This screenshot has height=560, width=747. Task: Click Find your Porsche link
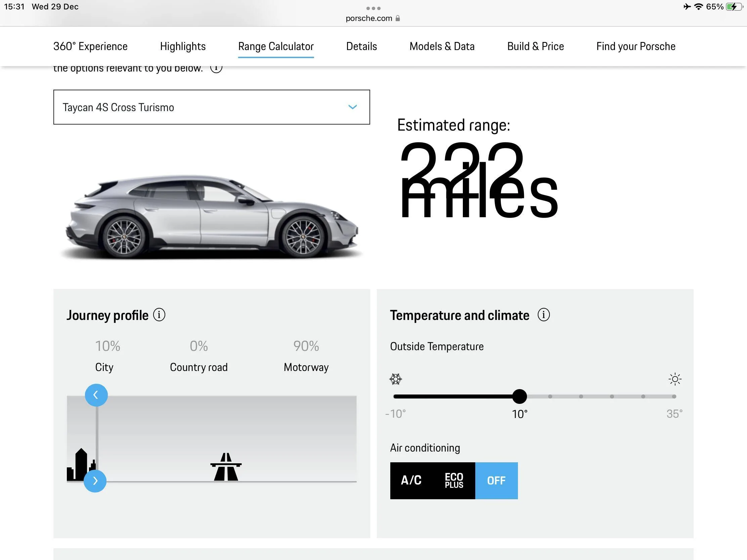[635, 46]
